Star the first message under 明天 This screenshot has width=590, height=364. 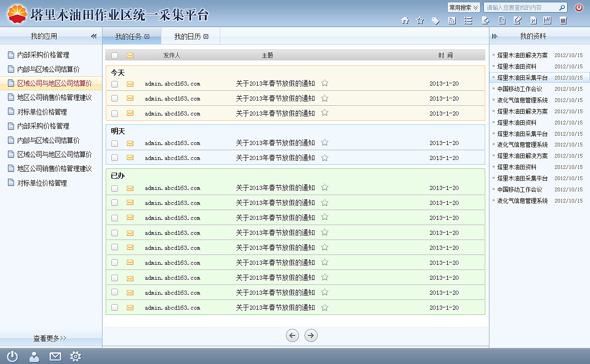coord(325,142)
